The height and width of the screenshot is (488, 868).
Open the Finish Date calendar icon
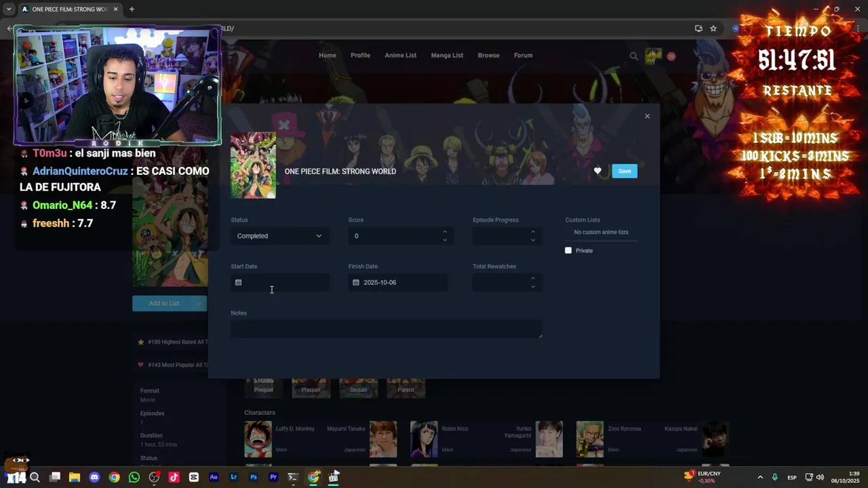click(356, 283)
